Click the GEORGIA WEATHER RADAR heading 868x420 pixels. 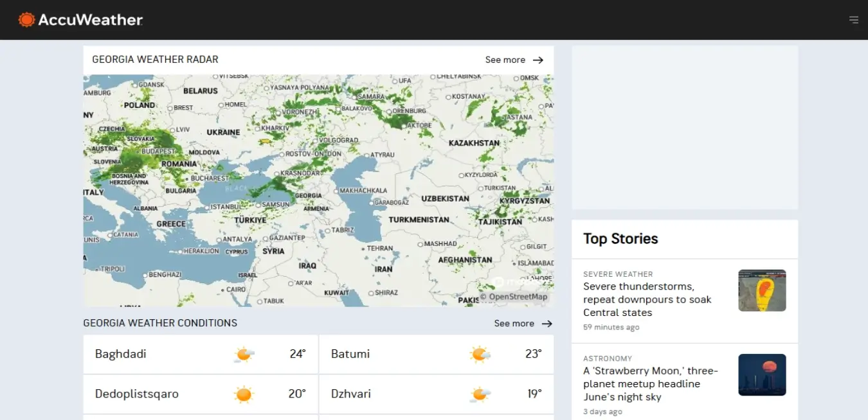tap(155, 59)
